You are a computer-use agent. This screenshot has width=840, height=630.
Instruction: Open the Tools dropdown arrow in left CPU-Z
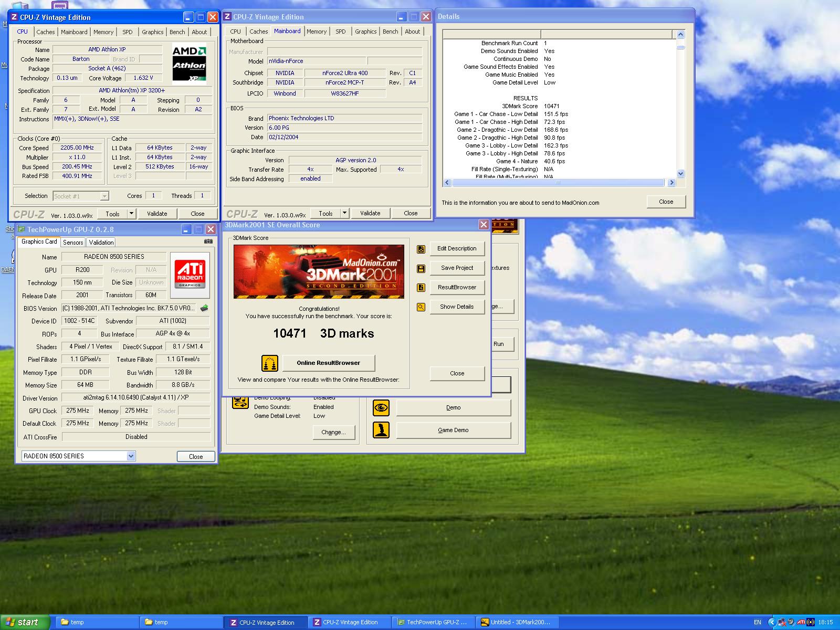click(x=131, y=214)
